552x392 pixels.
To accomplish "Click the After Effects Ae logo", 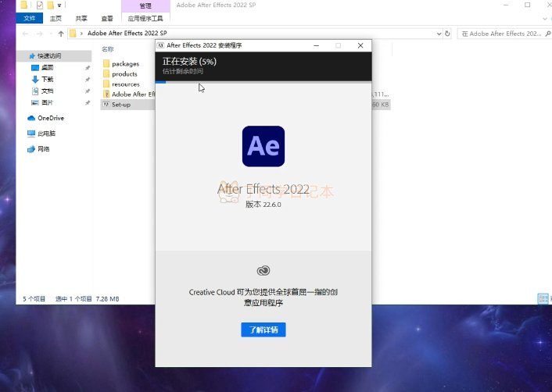I will click(263, 146).
